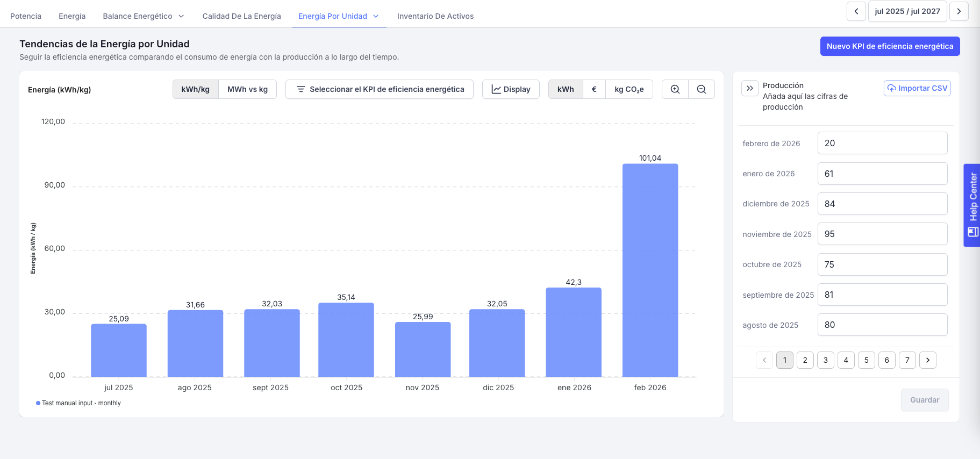The height and width of the screenshot is (459, 980).
Task: Open the Inventario De Activos tab
Action: click(435, 16)
